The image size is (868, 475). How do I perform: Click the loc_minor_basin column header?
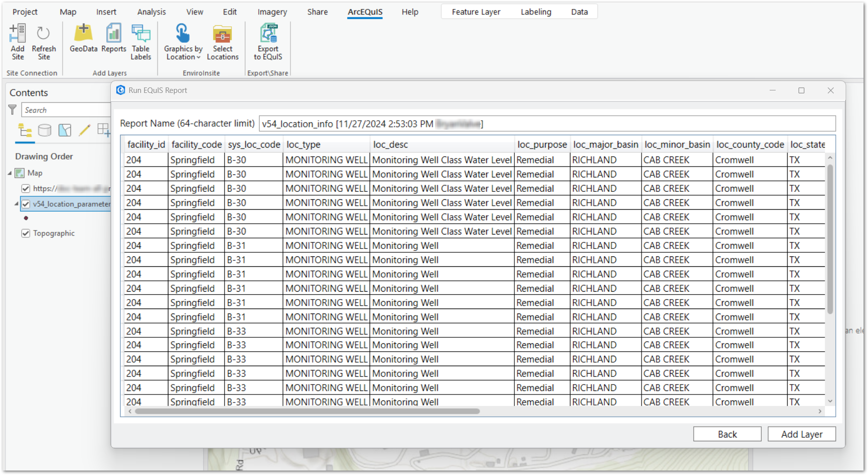tap(677, 145)
